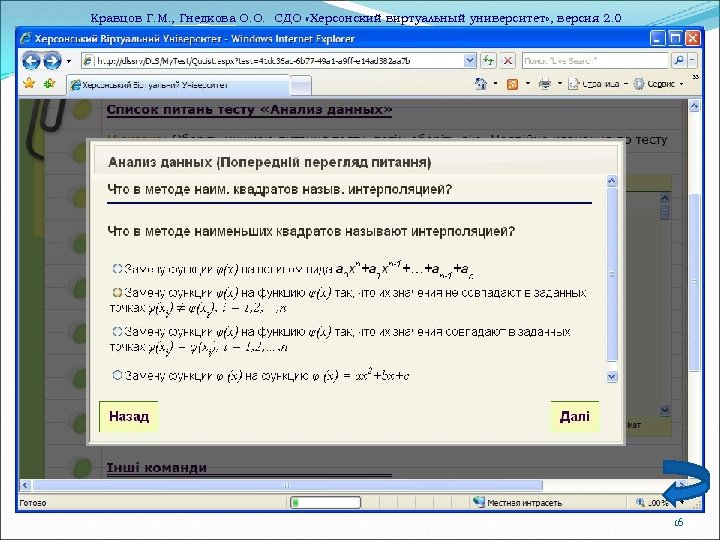The image size is (720, 540).
Task: Click the page vertical scrollbar thumb
Action: point(694,282)
